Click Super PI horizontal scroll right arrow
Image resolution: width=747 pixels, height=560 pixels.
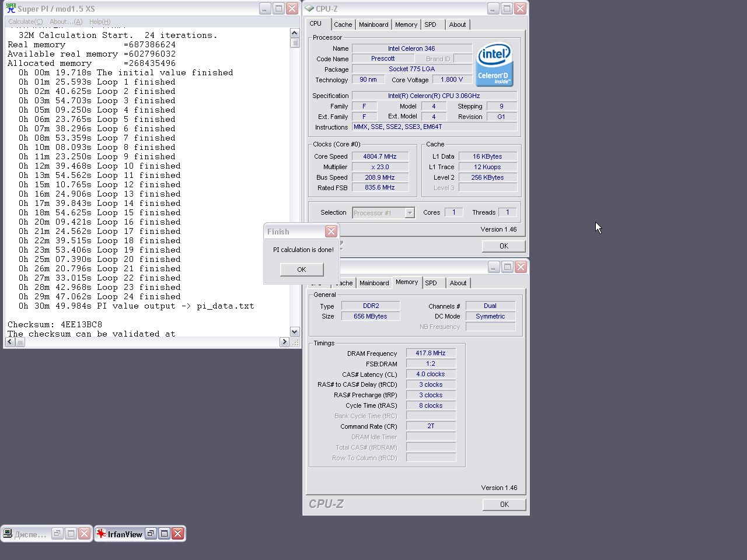(x=285, y=342)
